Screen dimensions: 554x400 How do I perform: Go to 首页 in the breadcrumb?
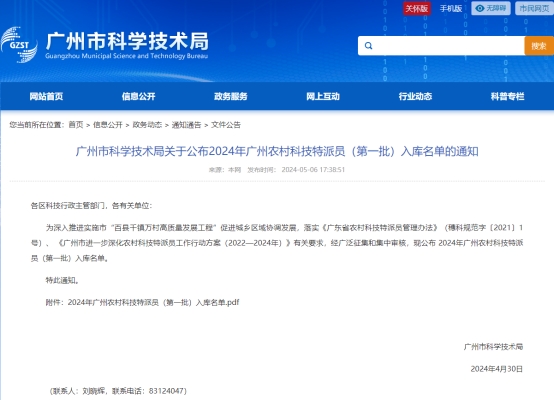[76, 125]
